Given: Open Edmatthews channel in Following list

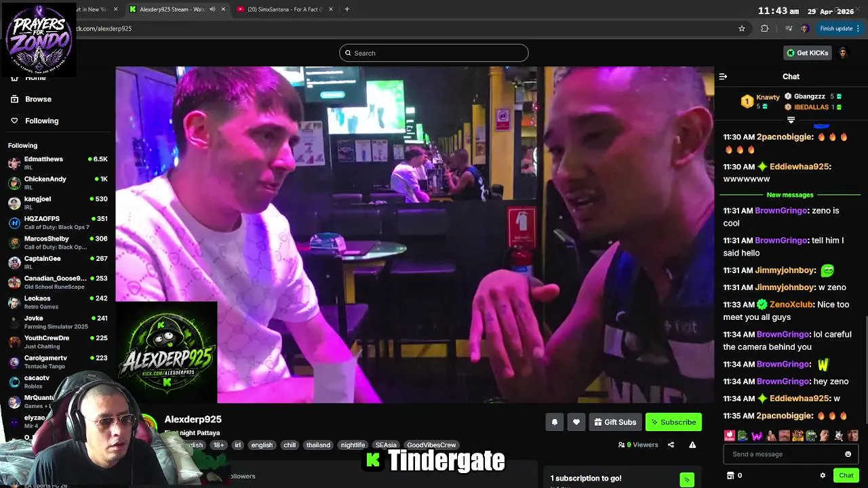Looking at the screenshot, I should pos(58,163).
